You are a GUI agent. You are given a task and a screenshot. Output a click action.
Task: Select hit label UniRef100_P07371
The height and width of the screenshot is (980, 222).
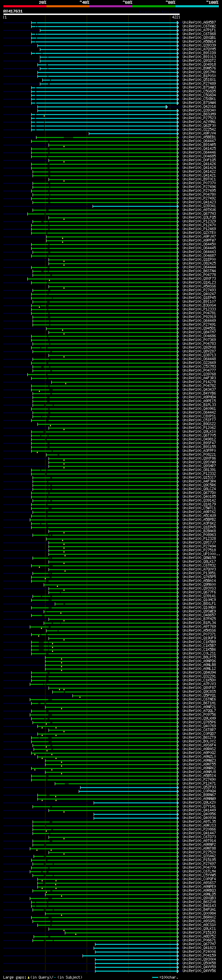[x=199, y=634]
